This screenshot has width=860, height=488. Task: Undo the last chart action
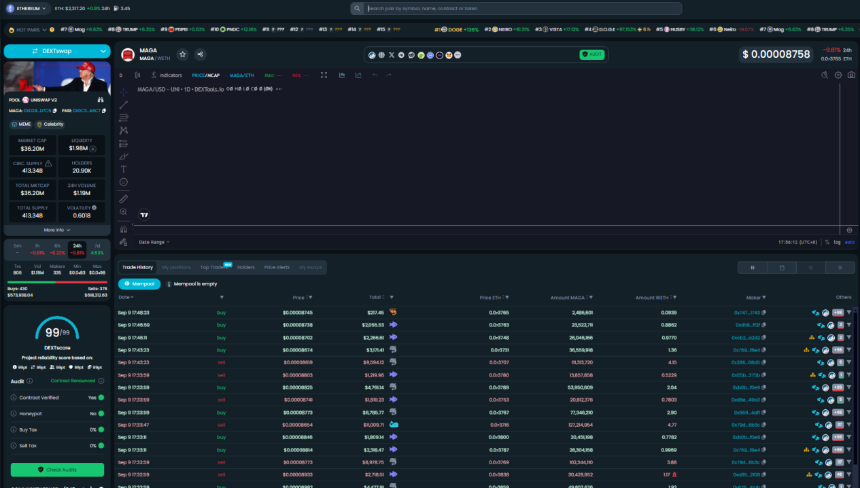pos(375,75)
